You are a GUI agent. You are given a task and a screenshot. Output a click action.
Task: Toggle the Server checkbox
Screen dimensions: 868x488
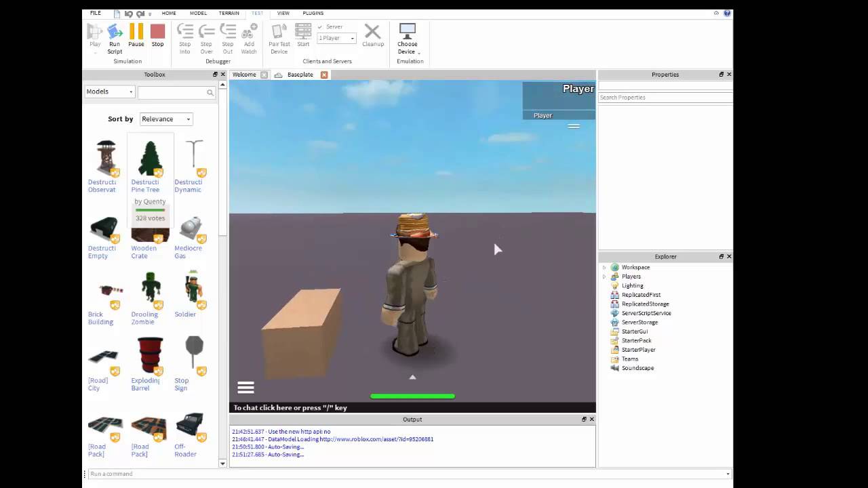pyautogui.click(x=320, y=27)
